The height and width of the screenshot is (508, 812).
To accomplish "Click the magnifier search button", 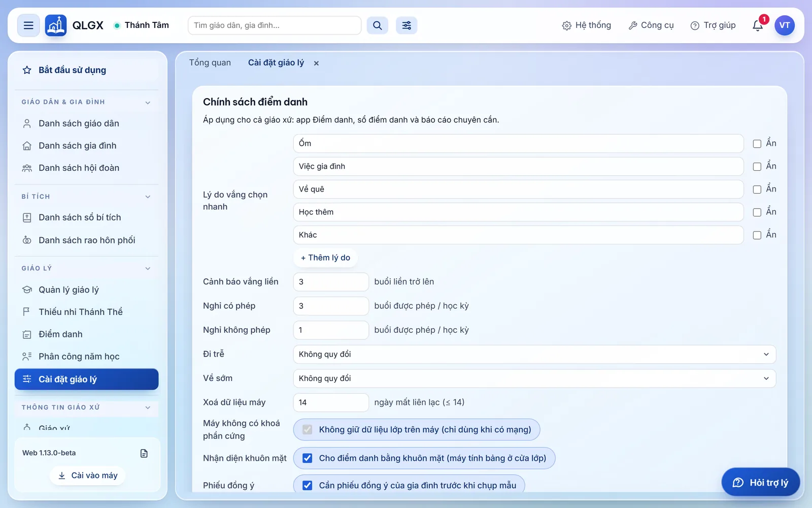I will [x=378, y=25].
